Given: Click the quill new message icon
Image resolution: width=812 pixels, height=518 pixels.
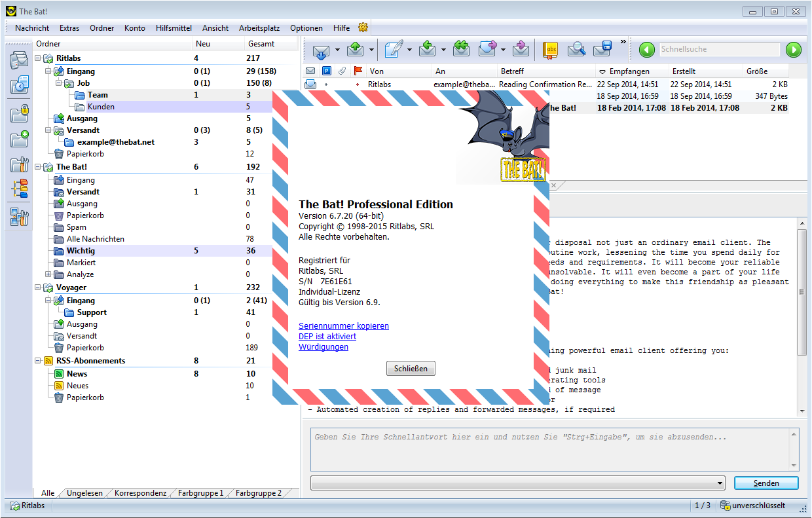Looking at the screenshot, I should pyautogui.click(x=394, y=50).
